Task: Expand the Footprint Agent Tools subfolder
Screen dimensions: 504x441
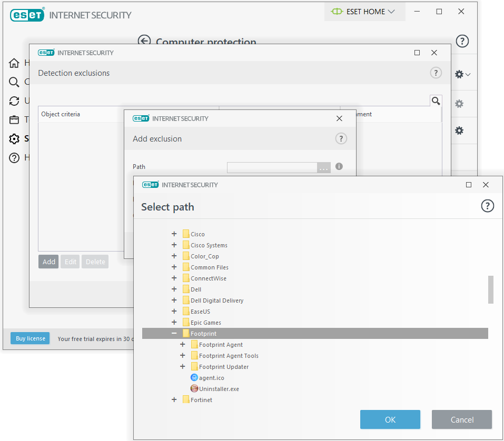Action: [183, 356]
